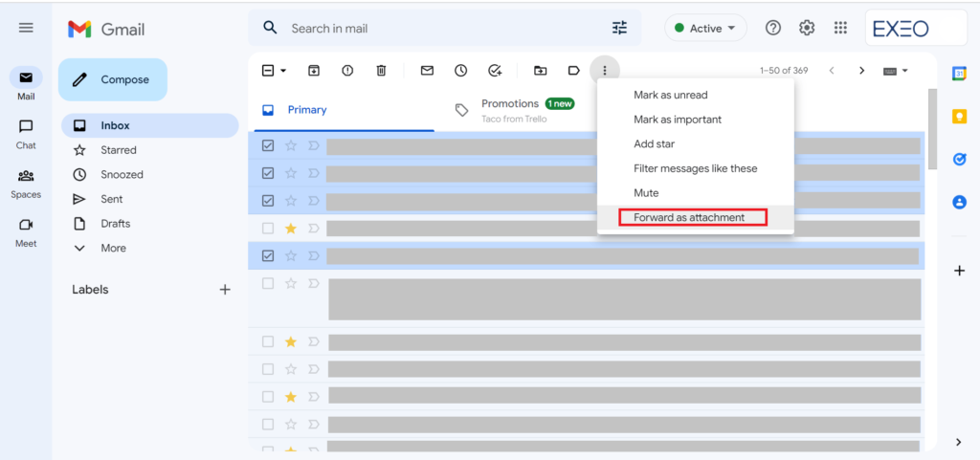
Task: Open the Google apps grid
Action: (840, 28)
